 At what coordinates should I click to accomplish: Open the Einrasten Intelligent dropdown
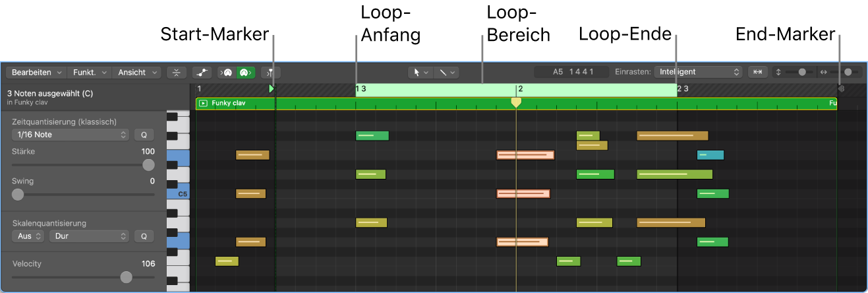[699, 72]
